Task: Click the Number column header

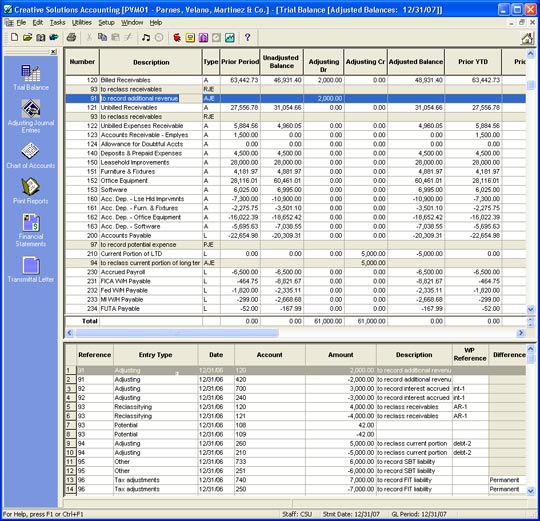Action: click(82, 62)
